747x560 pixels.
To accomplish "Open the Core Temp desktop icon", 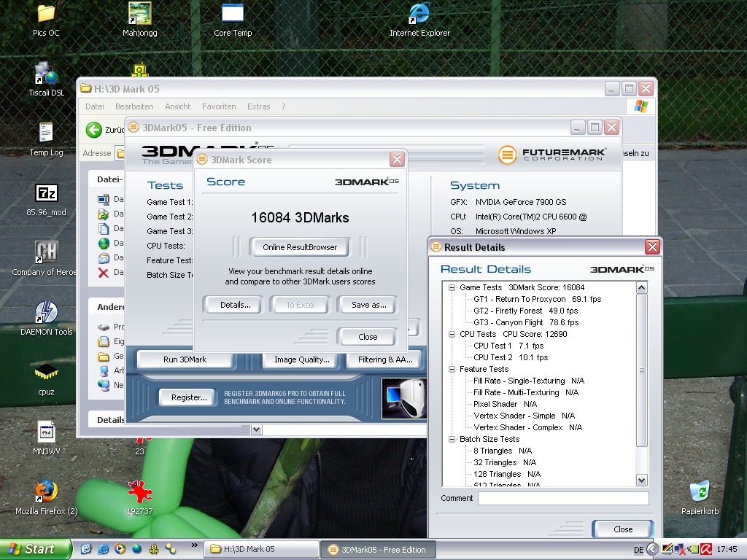I will coord(233,14).
